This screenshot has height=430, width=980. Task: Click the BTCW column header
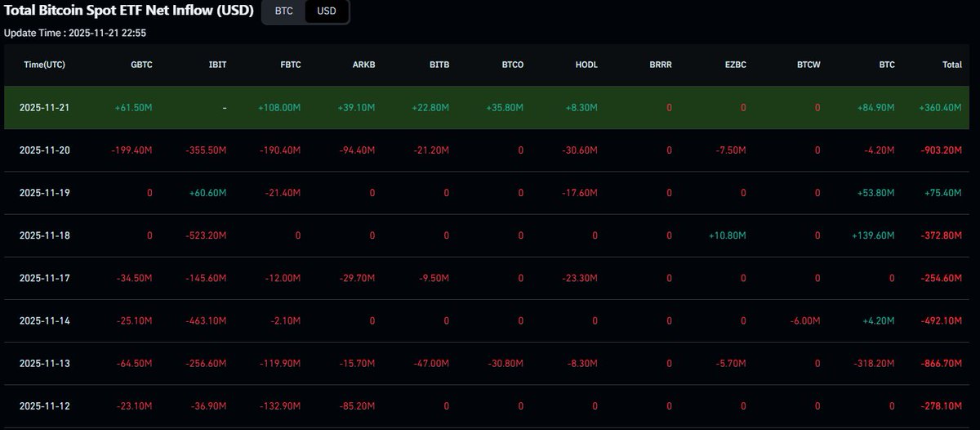(807, 65)
